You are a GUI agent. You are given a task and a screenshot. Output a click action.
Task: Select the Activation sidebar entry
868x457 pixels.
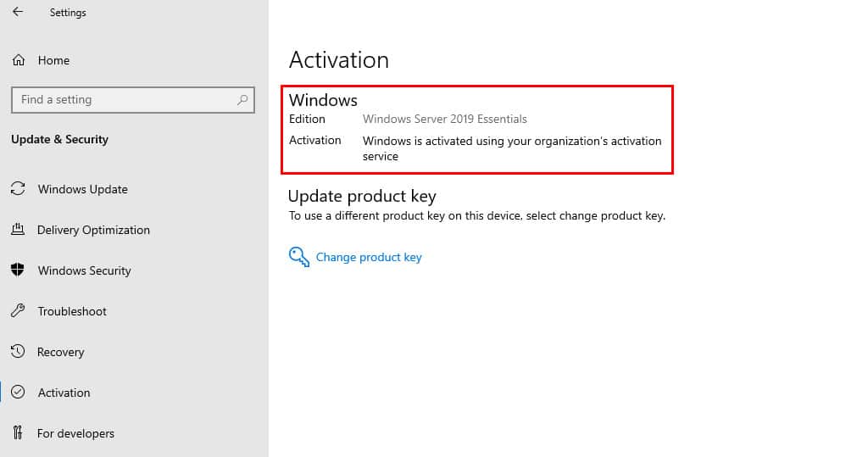tap(64, 393)
